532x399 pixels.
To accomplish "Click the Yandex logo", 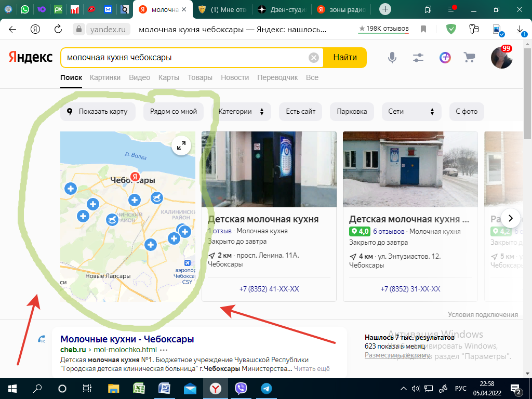I will tap(31, 57).
